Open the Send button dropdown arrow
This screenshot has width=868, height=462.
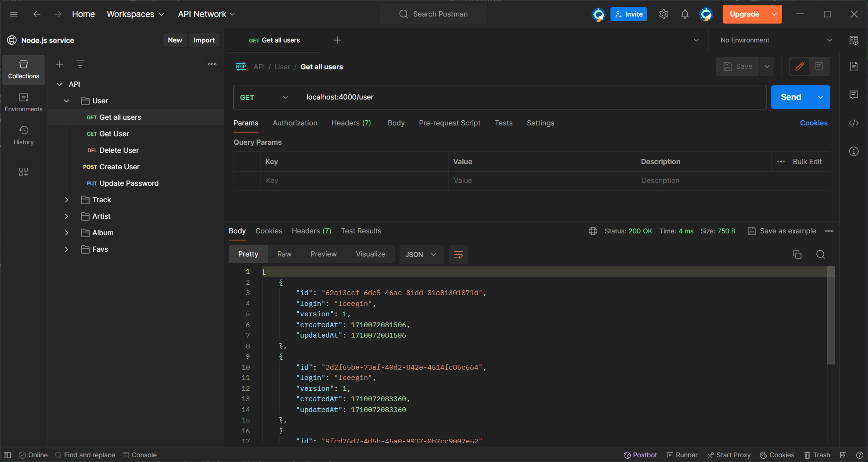click(821, 97)
